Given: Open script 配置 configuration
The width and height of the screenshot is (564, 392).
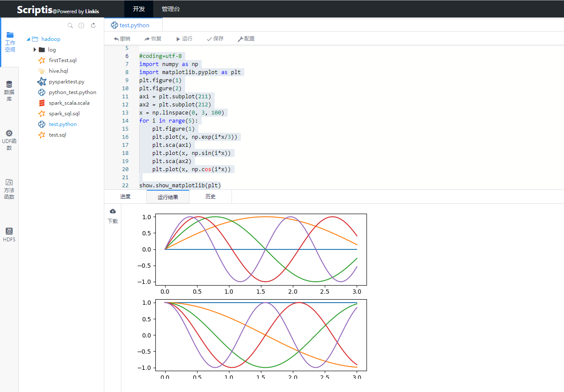Looking at the screenshot, I should click(x=247, y=38).
